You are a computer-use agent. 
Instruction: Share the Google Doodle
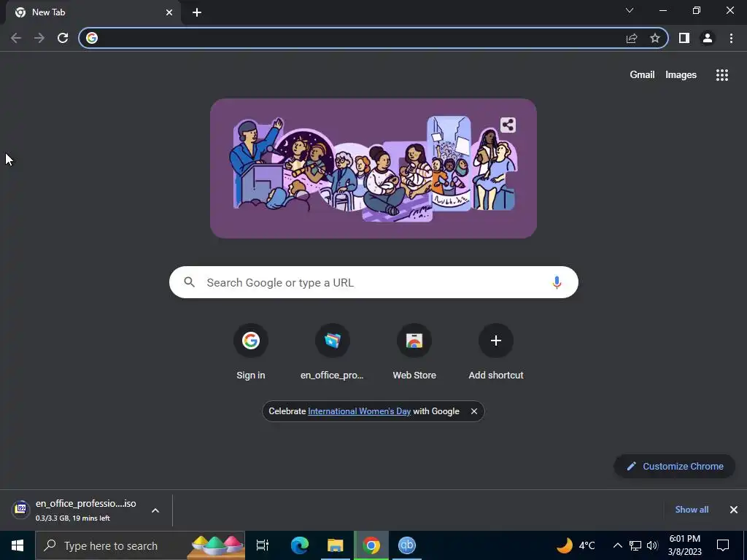coord(508,125)
